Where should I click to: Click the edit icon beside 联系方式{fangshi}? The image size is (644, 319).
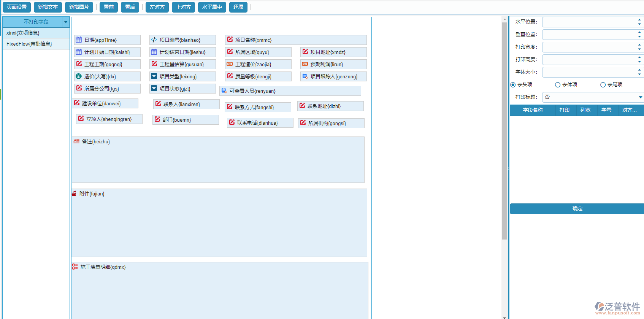pos(230,106)
